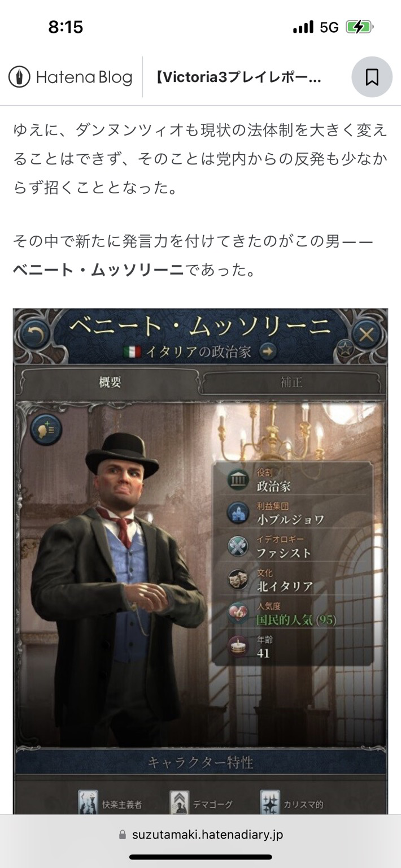Select the カリスマ的 trait icon
401x868 pixels.
(x=270, y=802)
